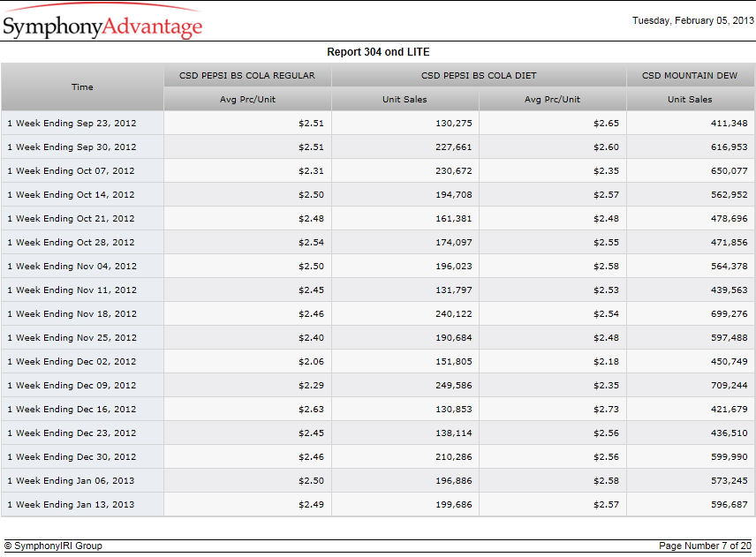Select the report date Tuesday, February 05, 2013
Screen dimensions: 756x557
point(692,20)
